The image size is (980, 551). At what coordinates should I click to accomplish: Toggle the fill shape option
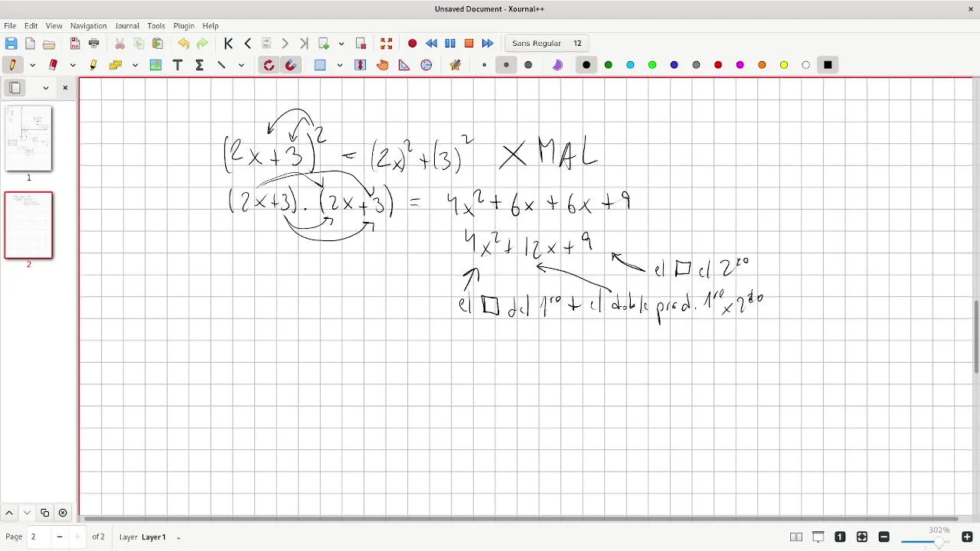coord(557,65)
